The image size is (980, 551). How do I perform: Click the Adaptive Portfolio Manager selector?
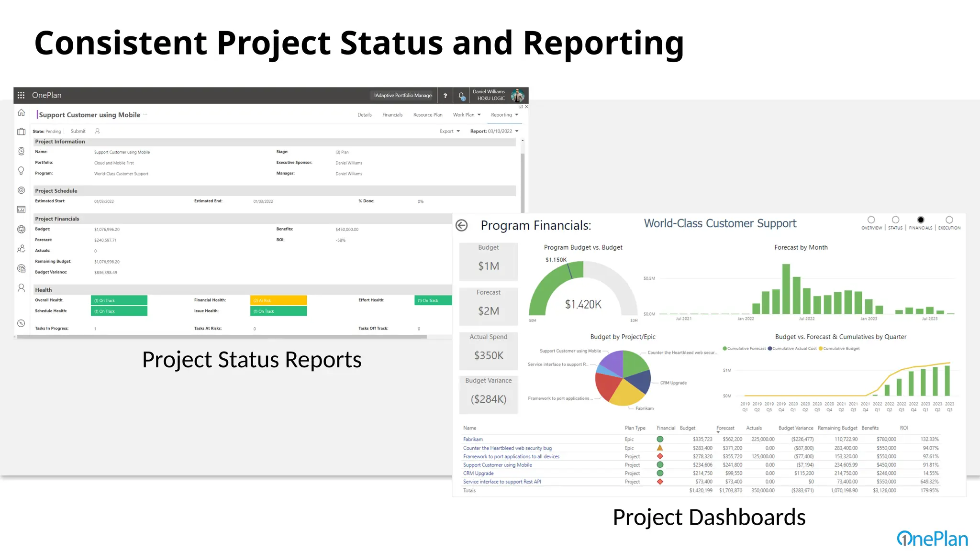coord(403,96)
